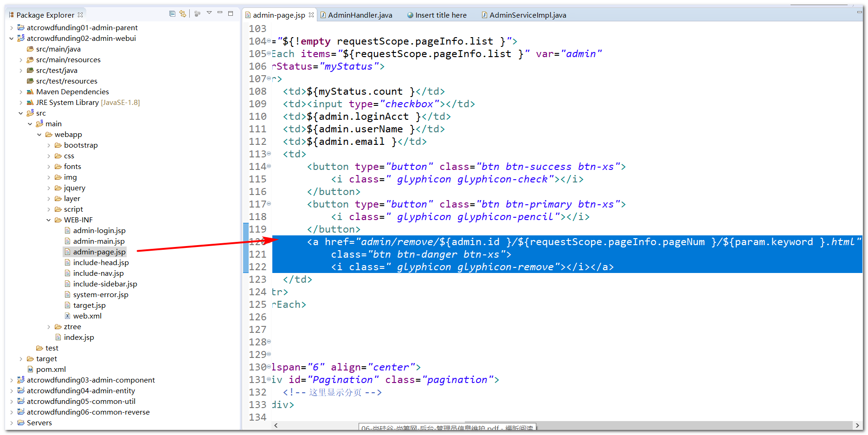The image size is (868, 435).
Task: Toggle code folding at line 113
Action: [269, 154]
